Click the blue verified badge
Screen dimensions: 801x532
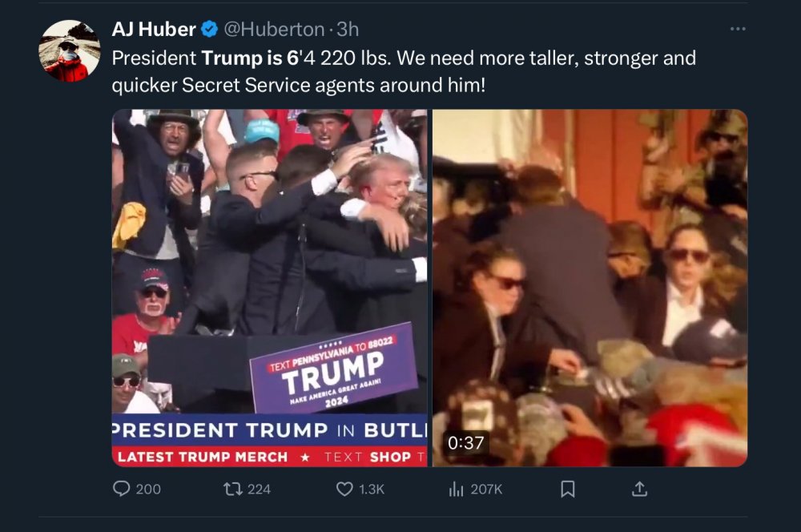coord(209,29)
